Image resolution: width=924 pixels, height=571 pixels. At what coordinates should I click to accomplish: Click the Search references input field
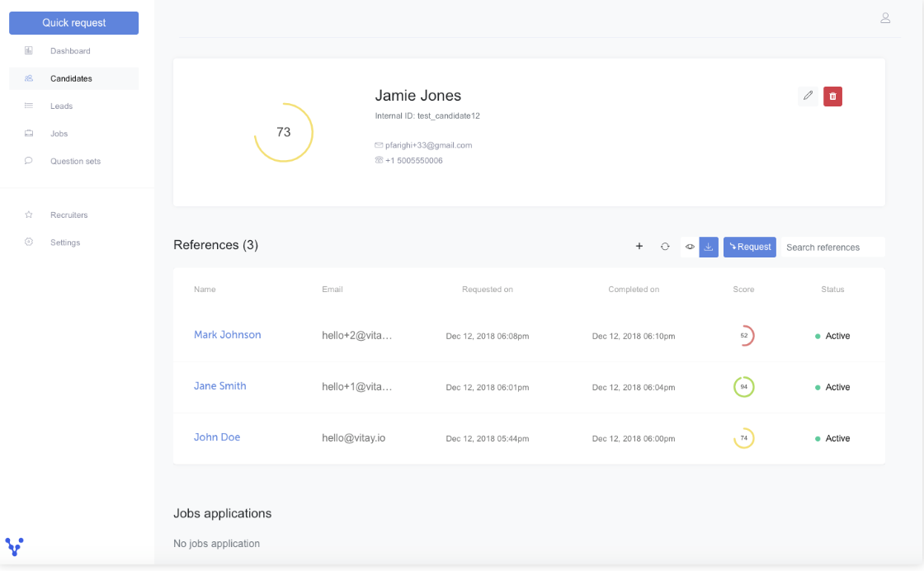coord(833,247)
